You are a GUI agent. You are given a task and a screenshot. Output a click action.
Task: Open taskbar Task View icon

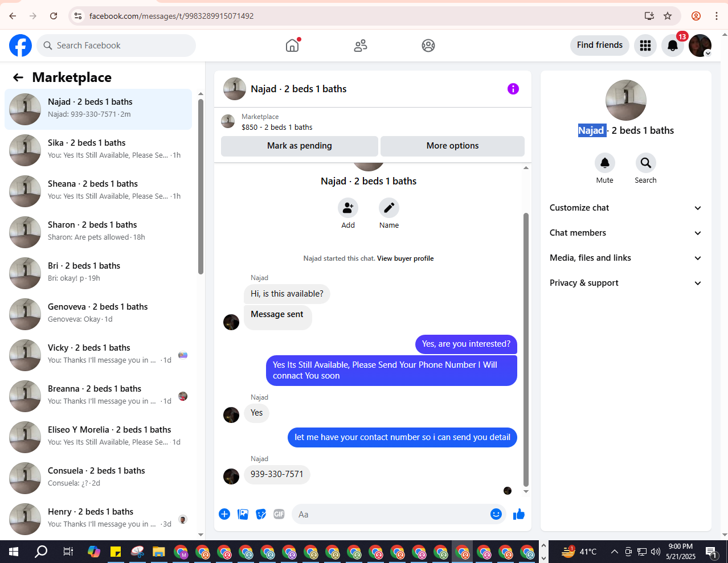pyautogui.click(x=68, y=552)
